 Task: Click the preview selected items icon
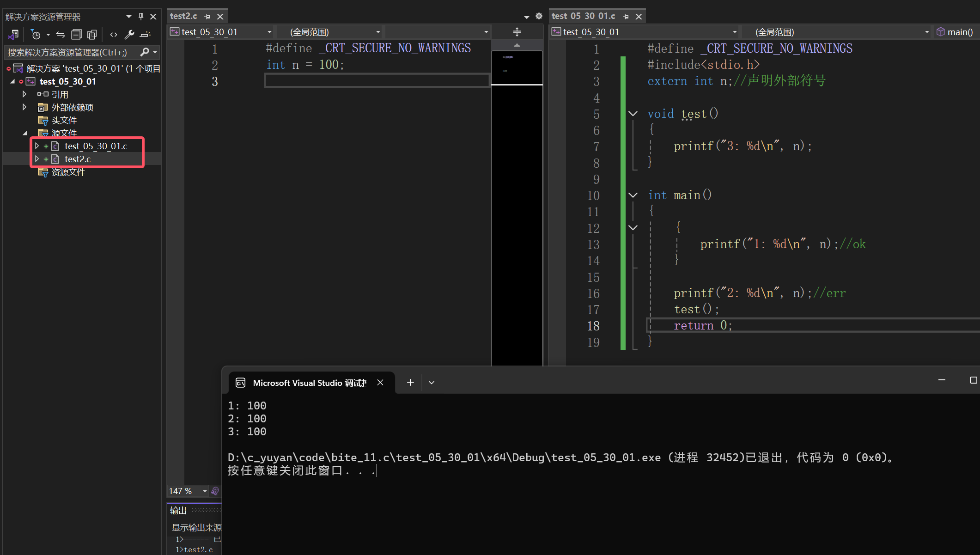145,35
